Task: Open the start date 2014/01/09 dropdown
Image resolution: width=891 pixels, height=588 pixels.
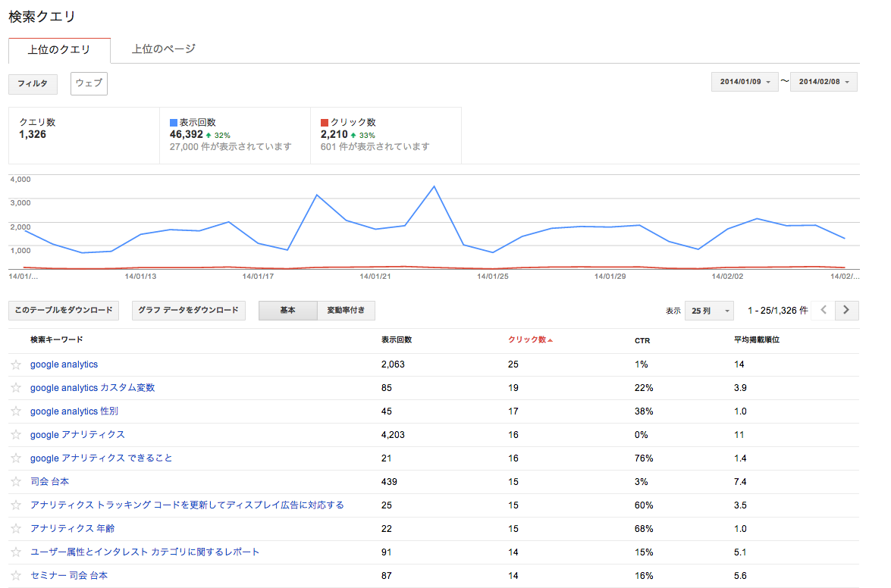Action: point(745,82)
